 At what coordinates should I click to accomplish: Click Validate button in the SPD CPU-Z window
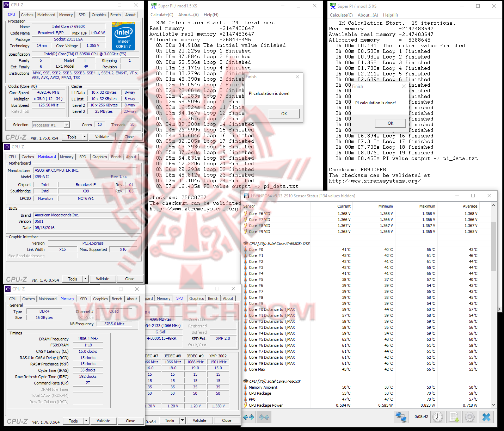(199, 420)
